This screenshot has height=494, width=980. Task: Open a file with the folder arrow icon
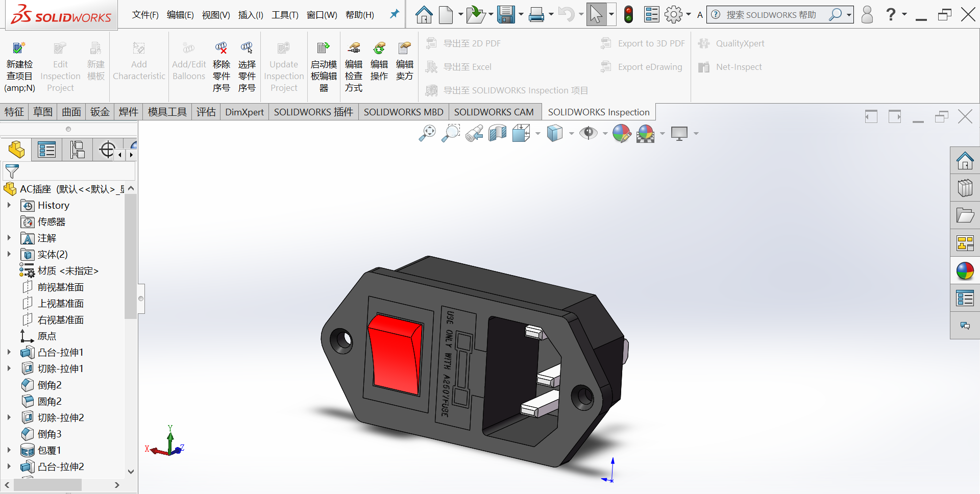coord(476,15)
